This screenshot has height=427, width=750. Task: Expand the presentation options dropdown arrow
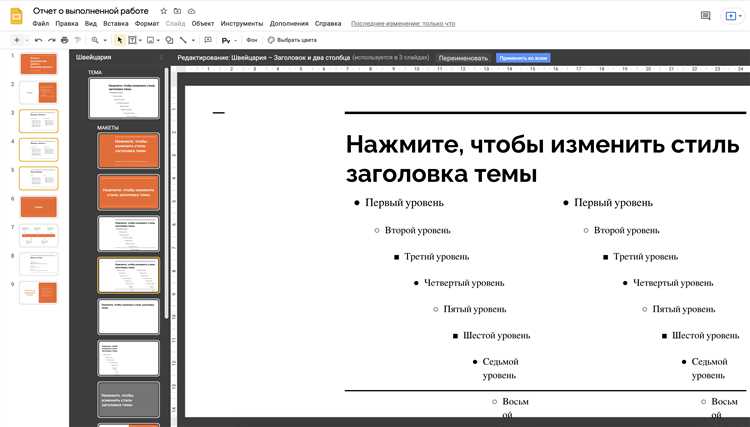[x=740, y=16]
